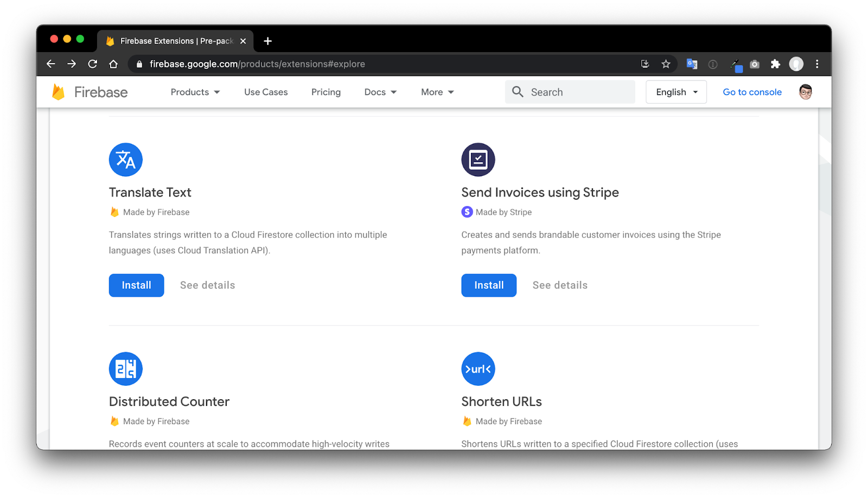The image size is (868, 498).
Task: Open the user account avatar on Firebase
Action: [x=806, y=92]
